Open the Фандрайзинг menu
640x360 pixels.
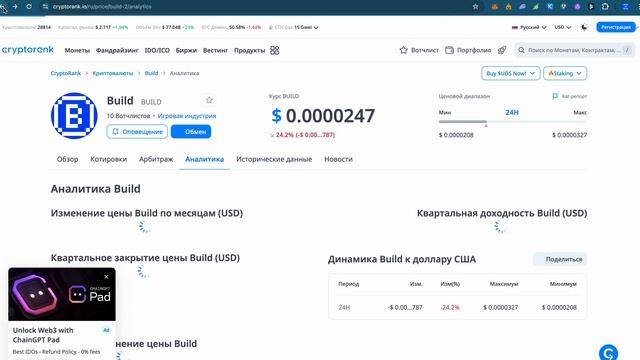117,50
